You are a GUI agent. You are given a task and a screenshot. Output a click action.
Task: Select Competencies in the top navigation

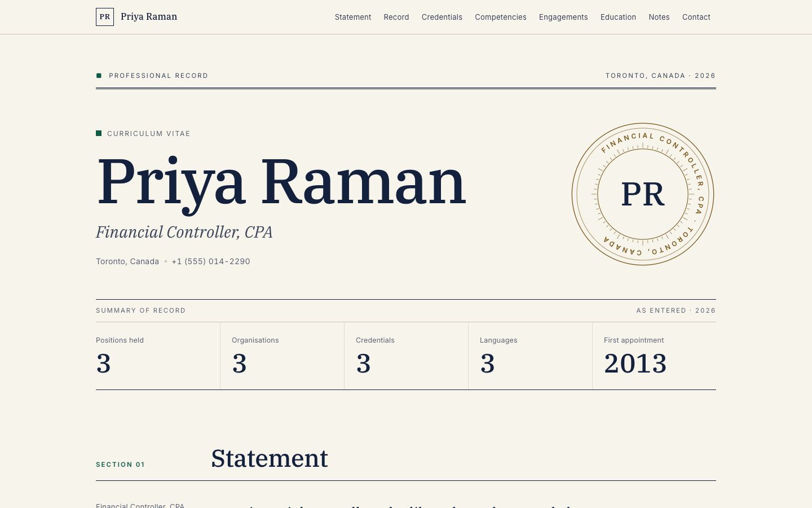tap(501, 17)
